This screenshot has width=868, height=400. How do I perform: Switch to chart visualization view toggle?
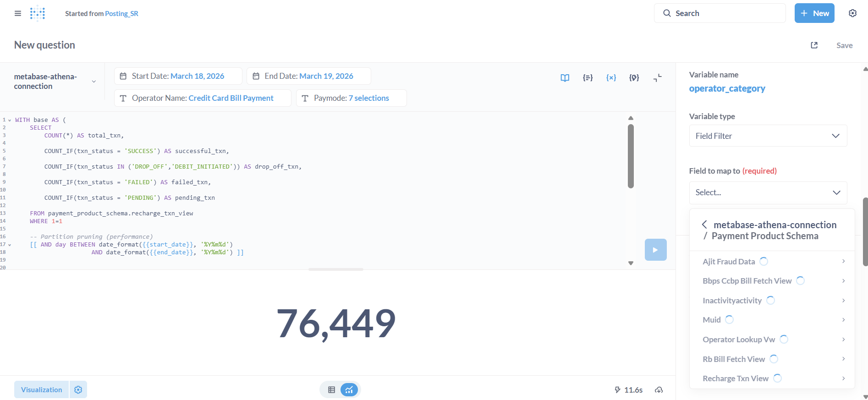click(x=349, y=390)
